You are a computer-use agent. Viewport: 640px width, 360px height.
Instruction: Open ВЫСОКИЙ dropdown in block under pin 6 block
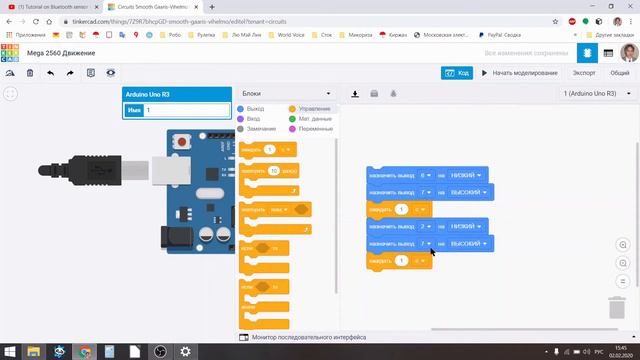pyautogui.click(x=468, y=193)
